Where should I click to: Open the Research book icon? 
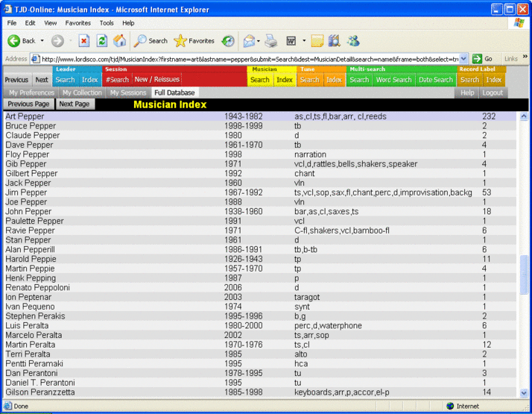(x=335, y=41)
